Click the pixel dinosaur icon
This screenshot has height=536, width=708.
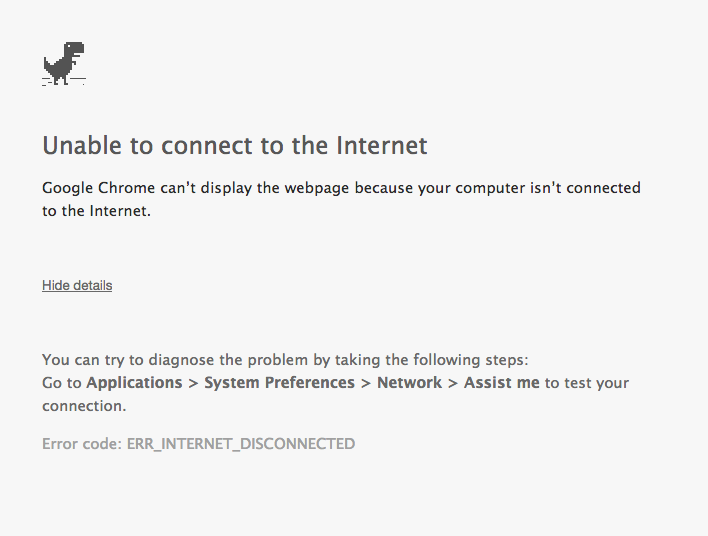click(x=64, y=63)
